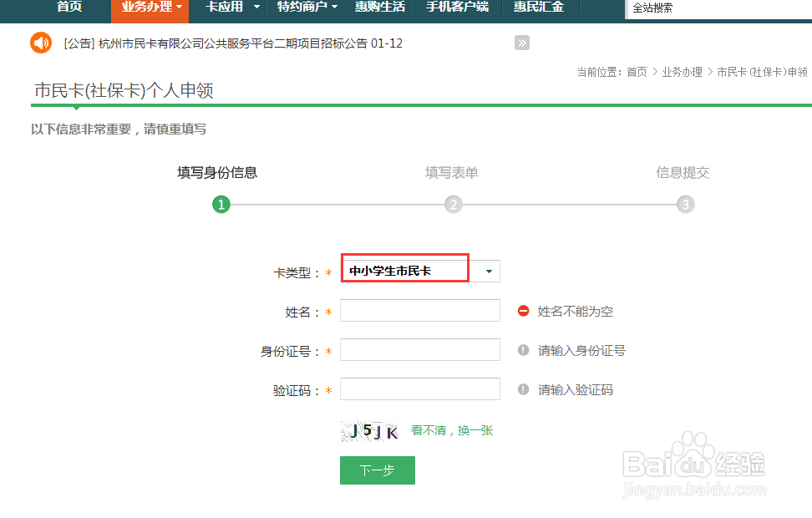Open the 杭州市民卡 announcement link

(233, 43)
